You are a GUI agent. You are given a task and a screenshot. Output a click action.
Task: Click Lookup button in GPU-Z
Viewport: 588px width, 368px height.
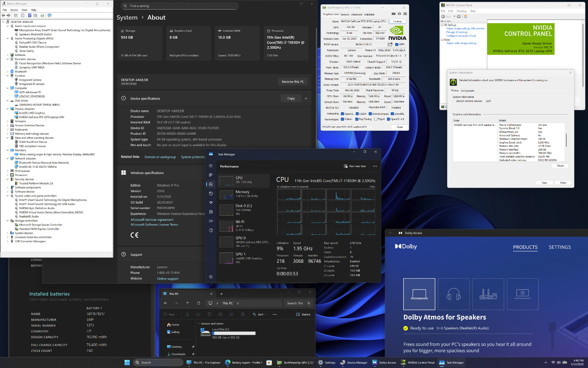pyautogui.click(x=398, y=21)
